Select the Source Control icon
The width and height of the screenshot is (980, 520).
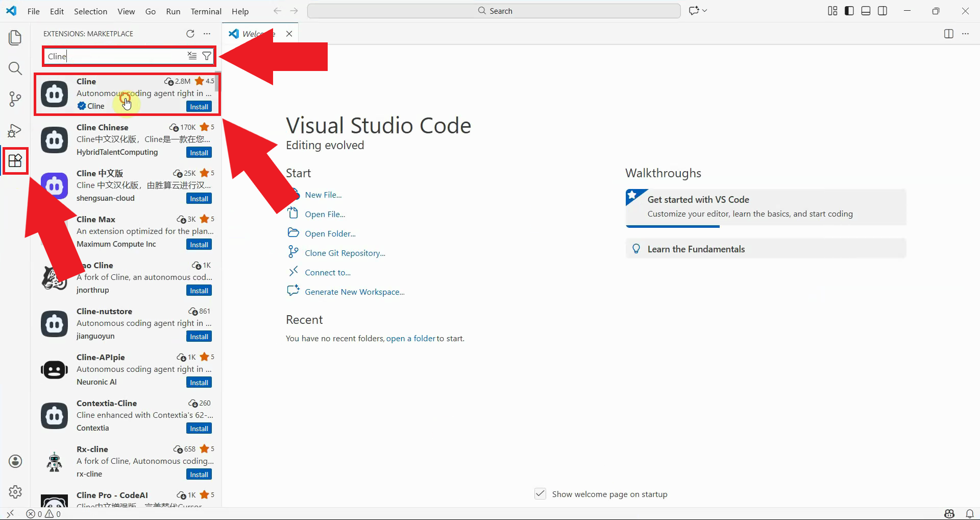(15, 99)
